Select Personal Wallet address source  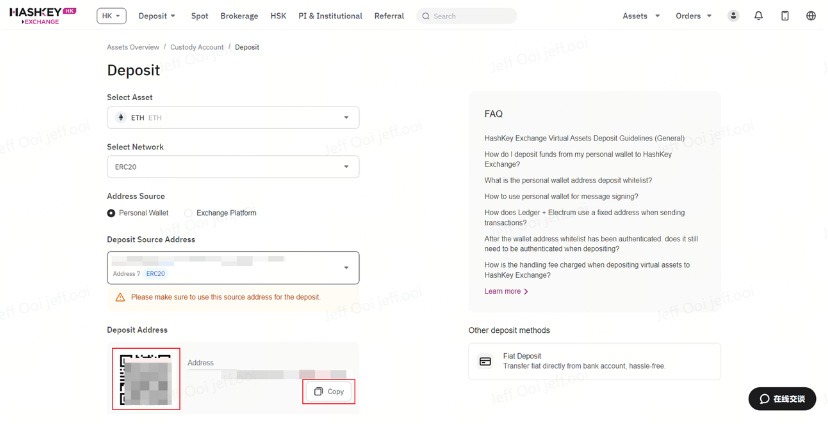point(111,213)
